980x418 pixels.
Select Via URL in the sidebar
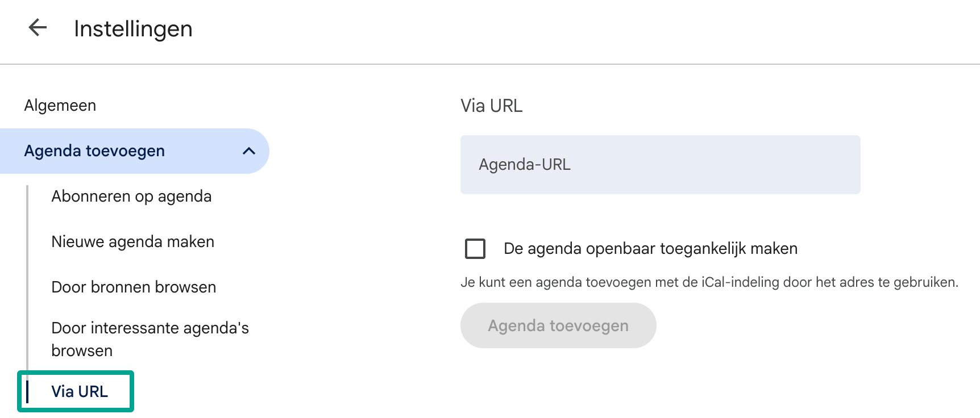pyautogui.click(x=80, y=391)
